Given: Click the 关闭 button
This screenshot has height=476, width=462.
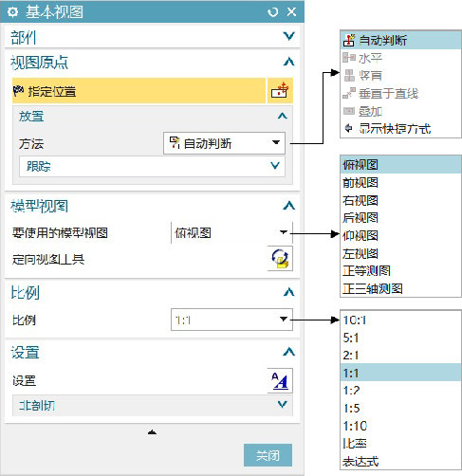Looking at the screenshot, I should point(268,455).
